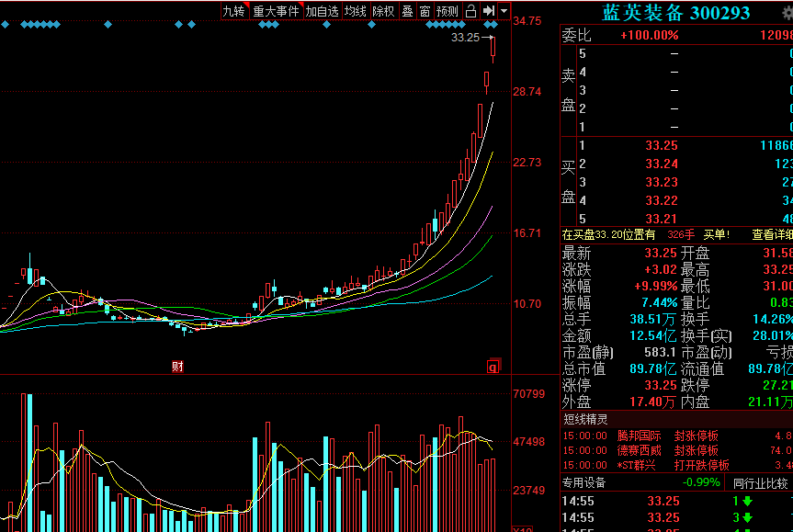Click 加自选 to add to watchlist
Viewport: 793px width, 532px height.
(x=323, y=11)
